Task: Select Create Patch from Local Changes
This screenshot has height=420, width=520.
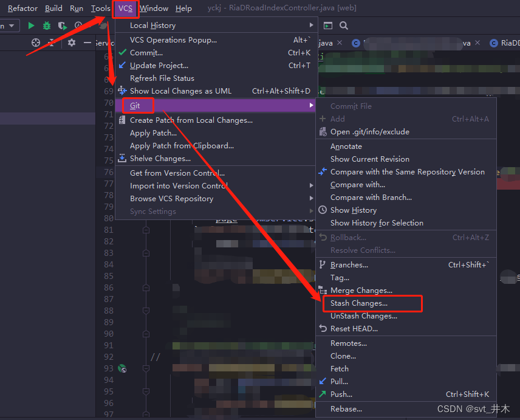Action: [216, 120]
